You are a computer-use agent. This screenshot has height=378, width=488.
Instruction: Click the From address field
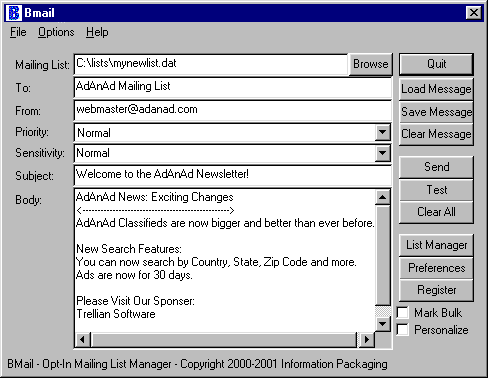tap(233, 110)
